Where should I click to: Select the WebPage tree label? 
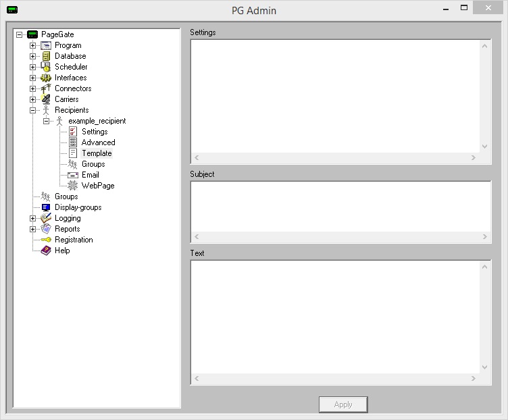pos(98,186)
